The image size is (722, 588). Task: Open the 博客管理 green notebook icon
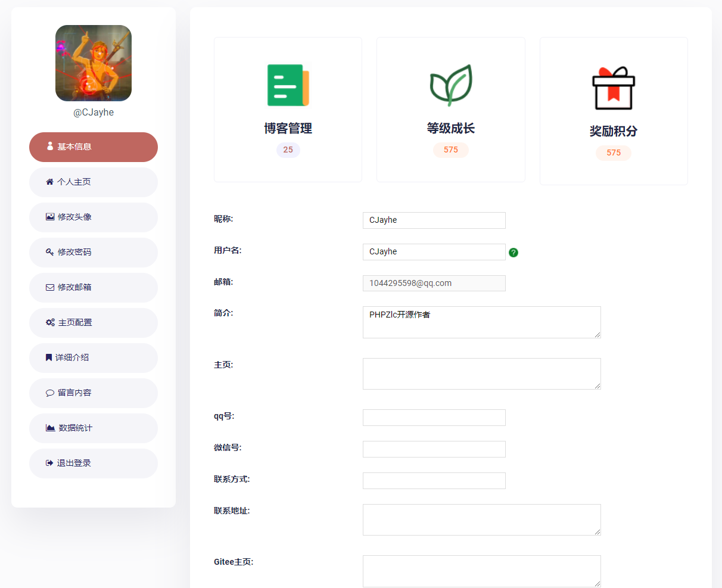(x=288, y=85)
